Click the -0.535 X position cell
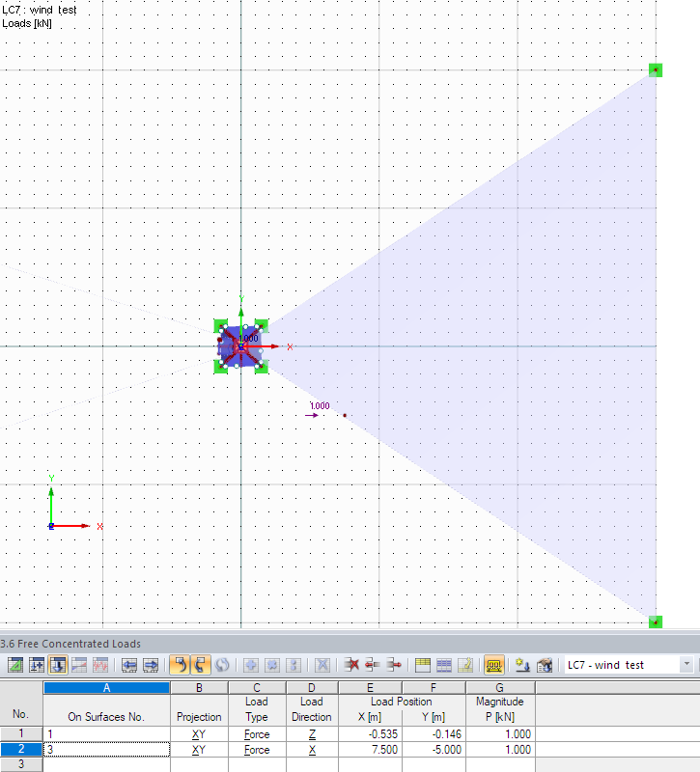This screenshot has width=700, height=772. (x=370, y=734)
